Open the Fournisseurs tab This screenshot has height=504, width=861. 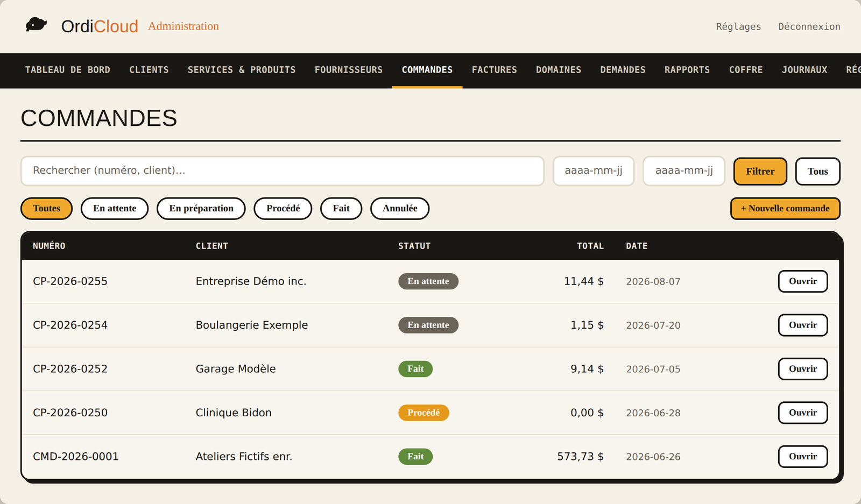pyautogui.click(x=349, y=70)
